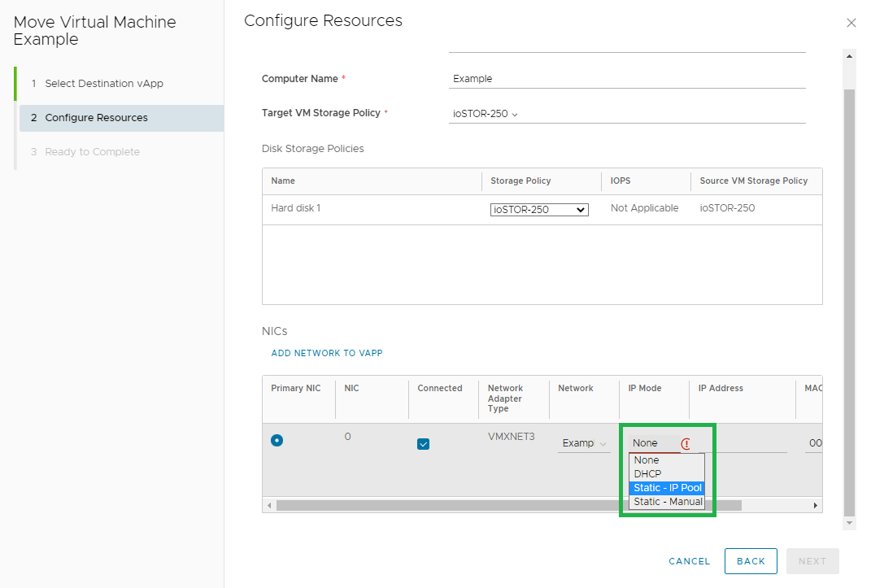This screenshot has width=871, height=588.
Task: Choose Static - IP Pool option
Action: pos(667,488)
